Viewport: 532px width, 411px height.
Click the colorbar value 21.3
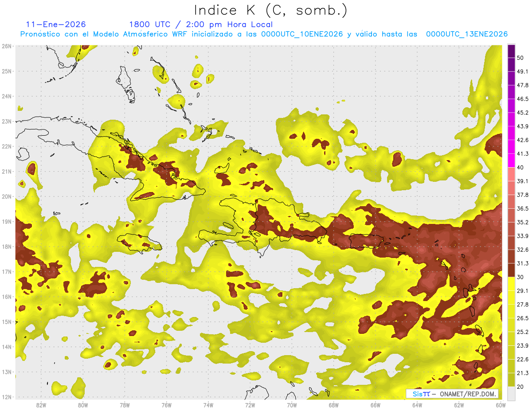coord(523,373)
